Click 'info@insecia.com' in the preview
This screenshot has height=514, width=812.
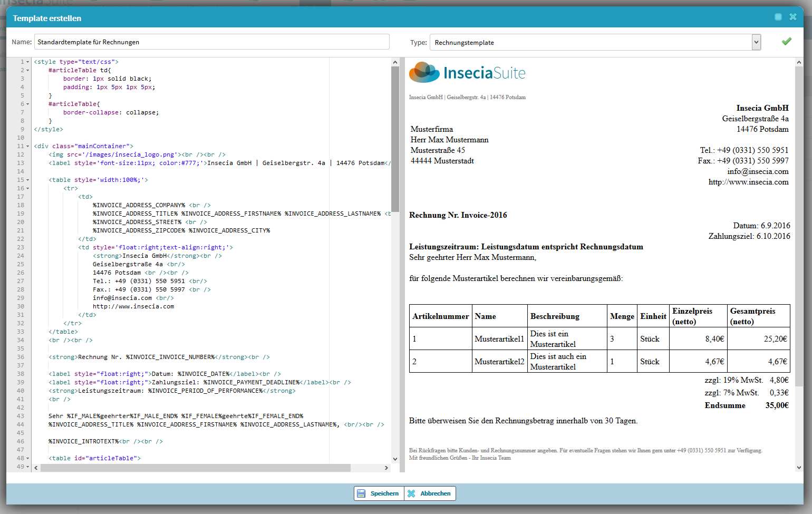click(x=758, y=171)
